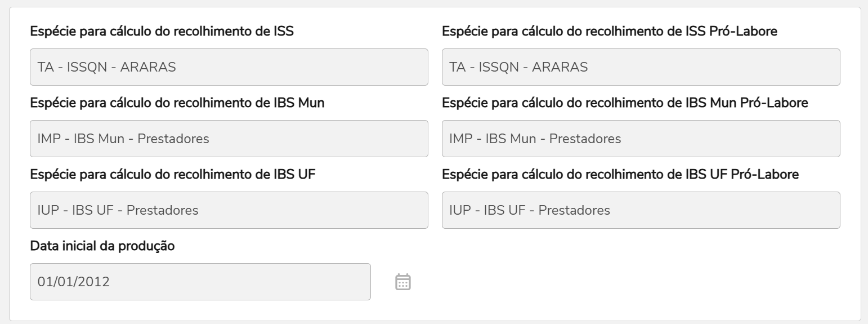
Task: Focus the IBS UF Pró-Labore species field
Action: click(641, 210)
